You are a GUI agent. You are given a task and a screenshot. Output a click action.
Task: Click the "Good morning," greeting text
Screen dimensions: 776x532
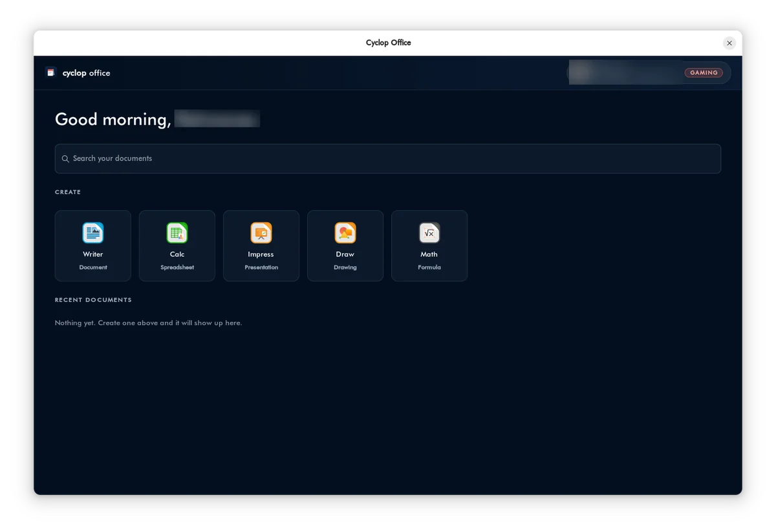pos(113,120)
